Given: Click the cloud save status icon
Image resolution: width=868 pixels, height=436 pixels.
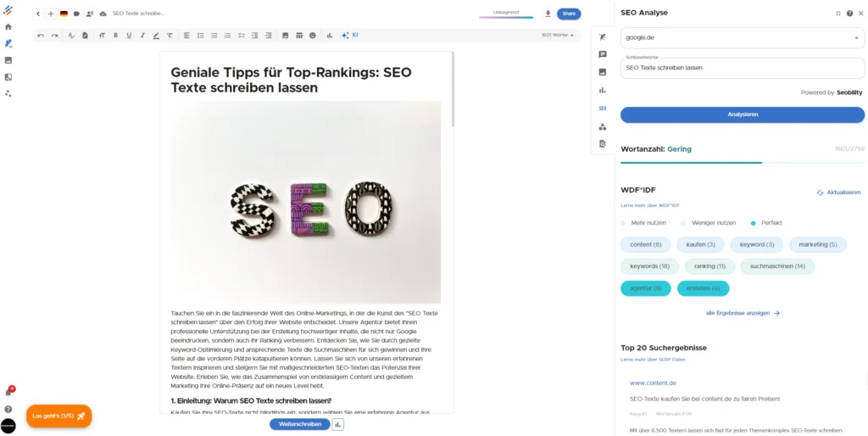Looking at the screenshot, I should 103,14.
